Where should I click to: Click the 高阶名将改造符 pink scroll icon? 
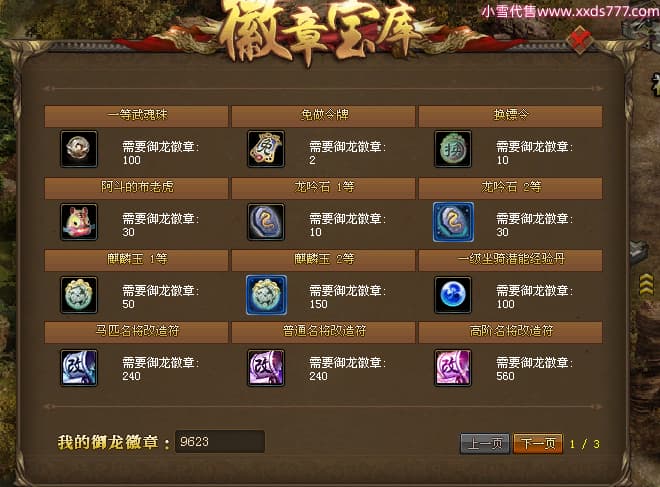point(452,367)
